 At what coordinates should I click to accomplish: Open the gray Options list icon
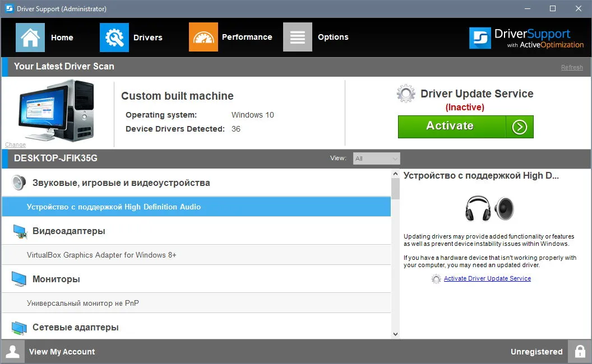[298, 37]
